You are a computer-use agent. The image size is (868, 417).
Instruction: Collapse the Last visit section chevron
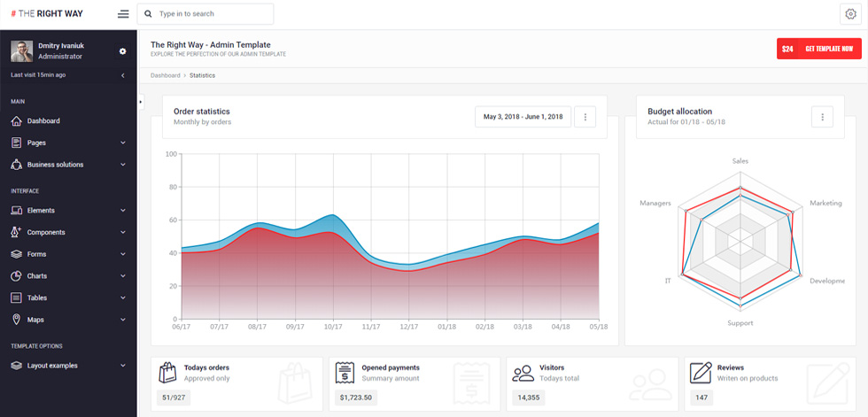pyautogui.click(x=123, y=75)
